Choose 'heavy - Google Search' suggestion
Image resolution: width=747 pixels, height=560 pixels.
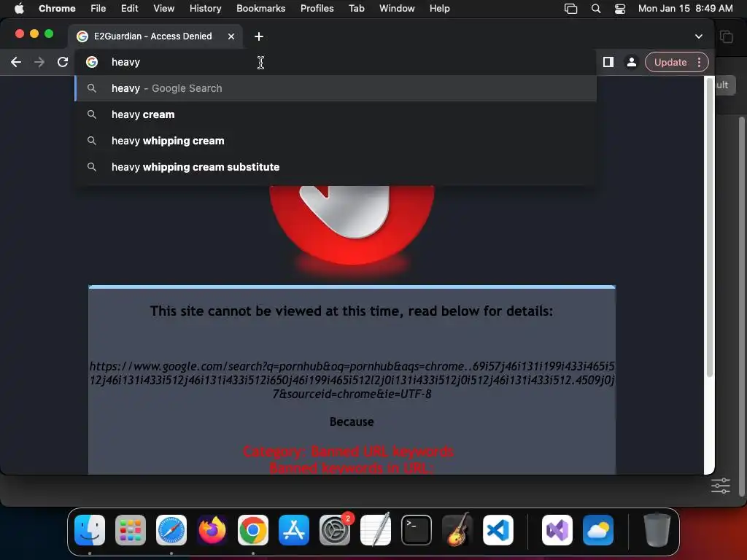tap(336, 88)
